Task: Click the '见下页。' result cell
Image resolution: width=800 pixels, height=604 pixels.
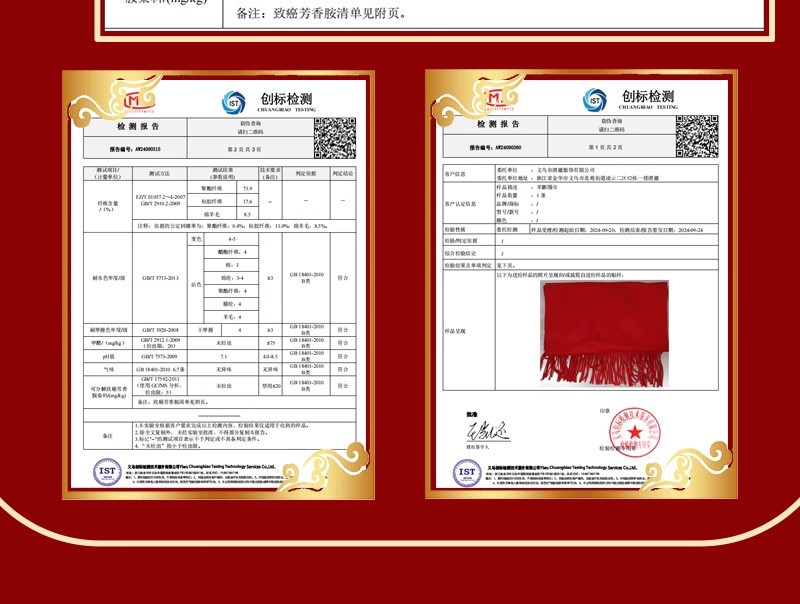Action: tap(506, 265)
